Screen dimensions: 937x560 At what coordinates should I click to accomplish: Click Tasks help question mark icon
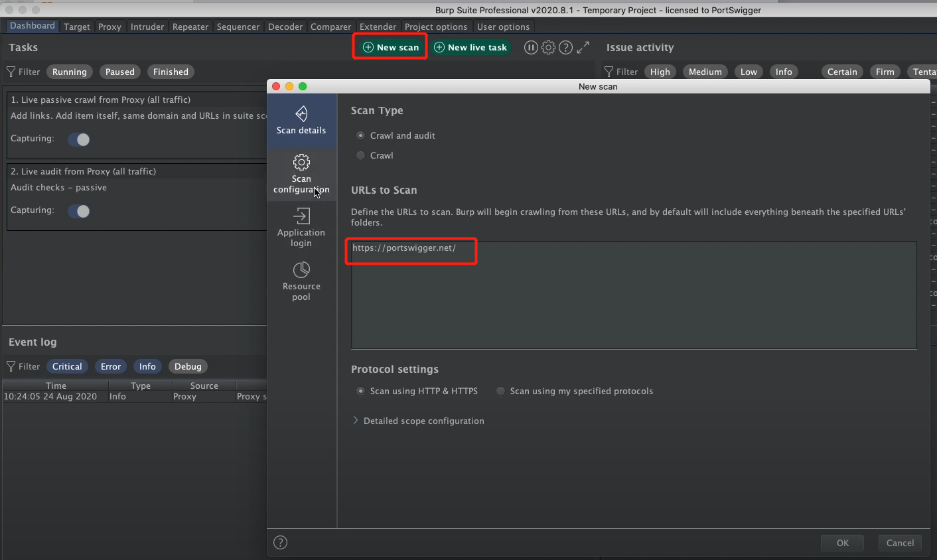click(x=565, y=48)
